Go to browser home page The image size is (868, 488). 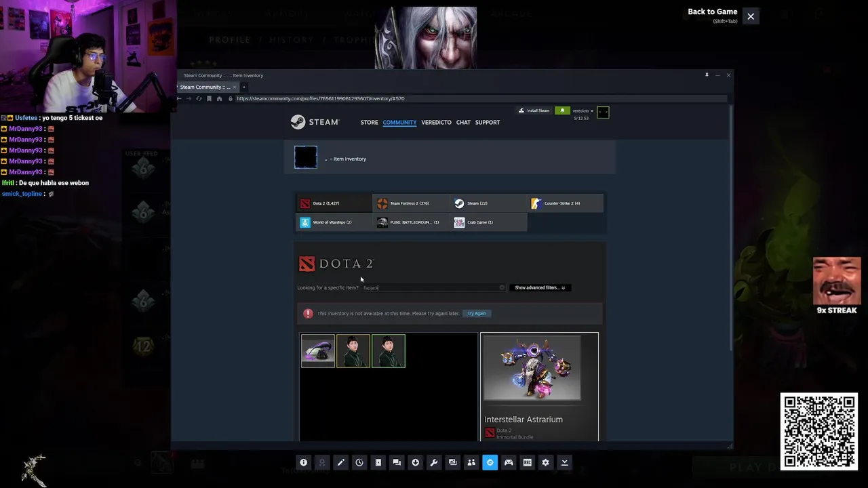point(219,99)
